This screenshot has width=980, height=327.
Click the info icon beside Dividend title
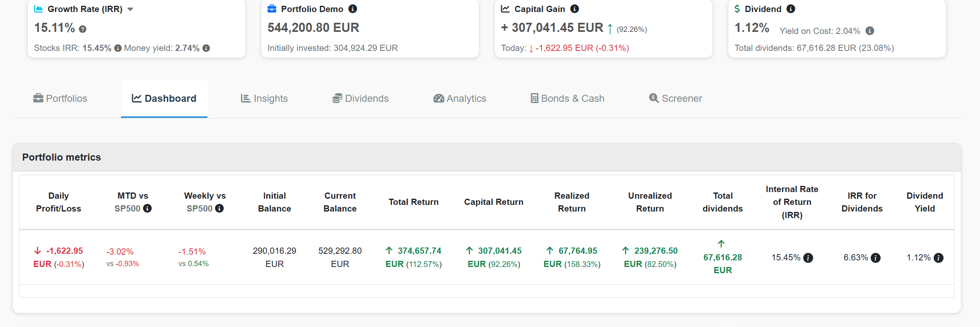tap(791, 9)
